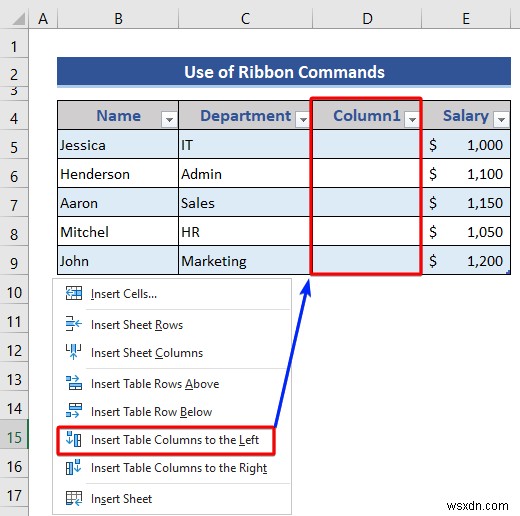Screen dimensions: 520x516
Task: Click the John cell
Action: 118,261
